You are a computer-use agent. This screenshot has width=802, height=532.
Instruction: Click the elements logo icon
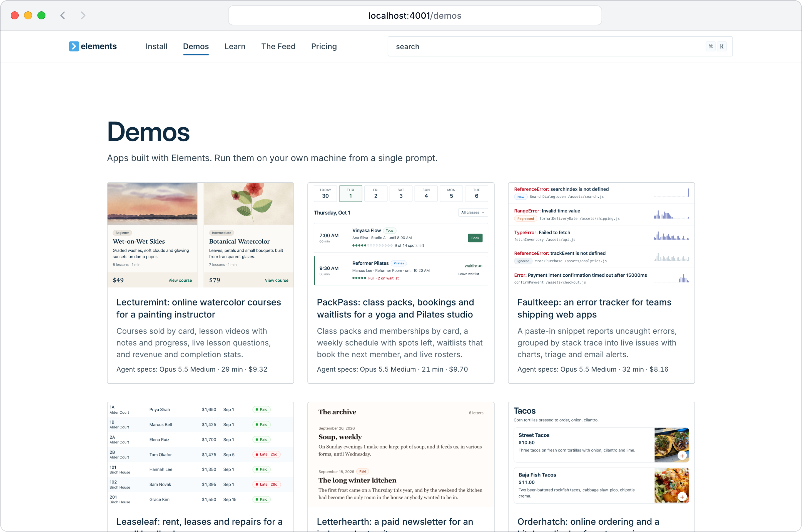coord(74,46)
